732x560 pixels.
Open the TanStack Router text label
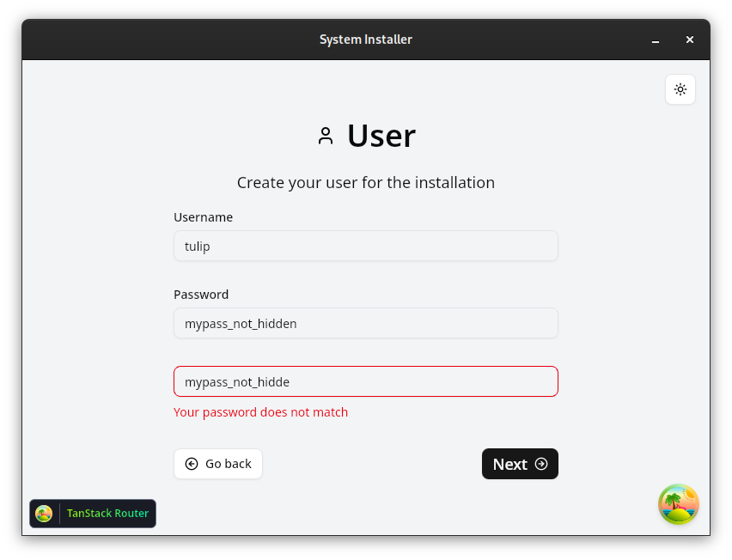point(107,514)
